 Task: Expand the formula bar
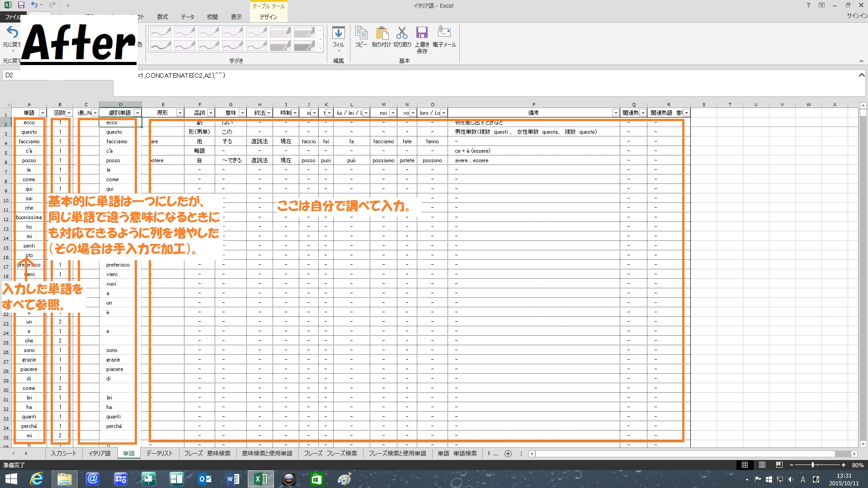(862, 75)
